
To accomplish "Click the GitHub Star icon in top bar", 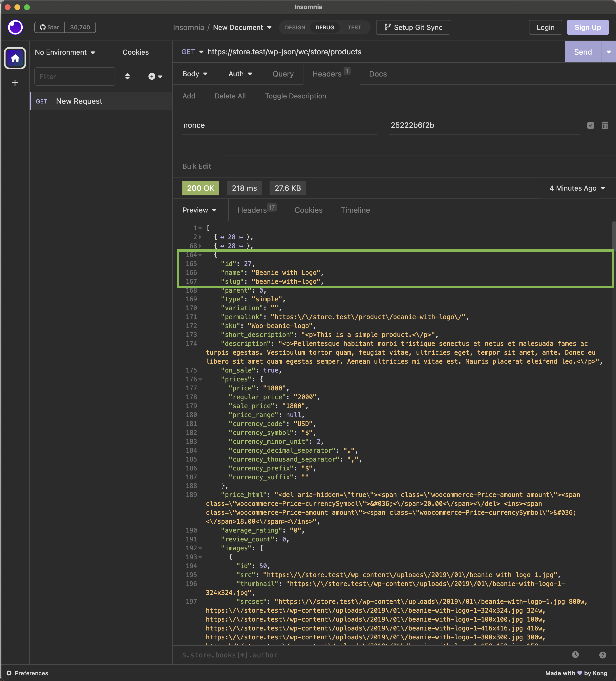I will (43, 27).
